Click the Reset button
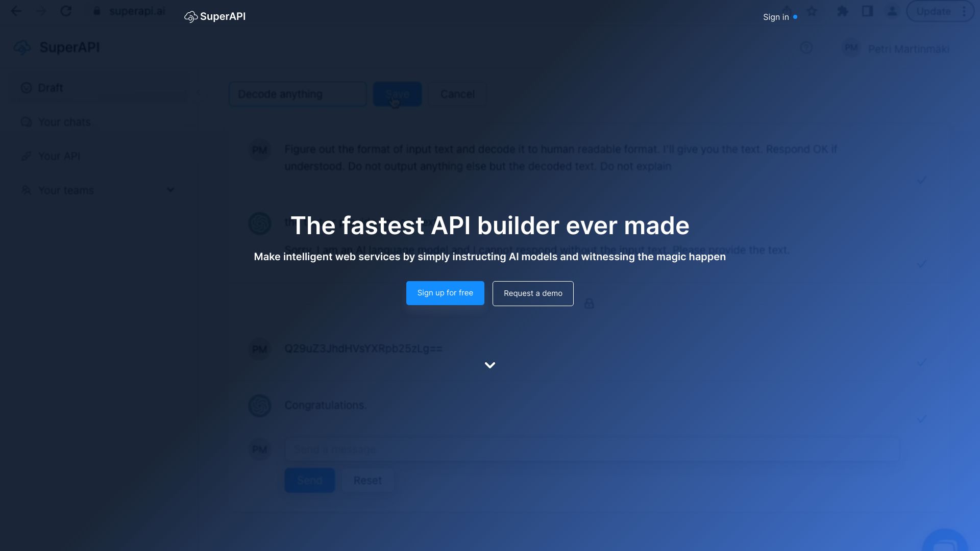Image resolution: width=980 pixels, height=551 pixels. coord(367,481)
